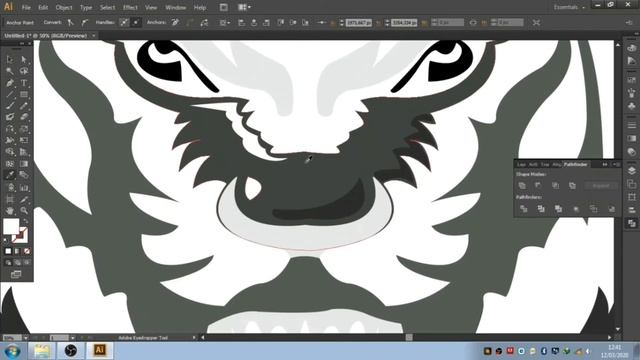Image resolution: width=640 pixels, height=360 pixels.
Task: Collapse the Pathfinder panel group
Action: [605, 164]
